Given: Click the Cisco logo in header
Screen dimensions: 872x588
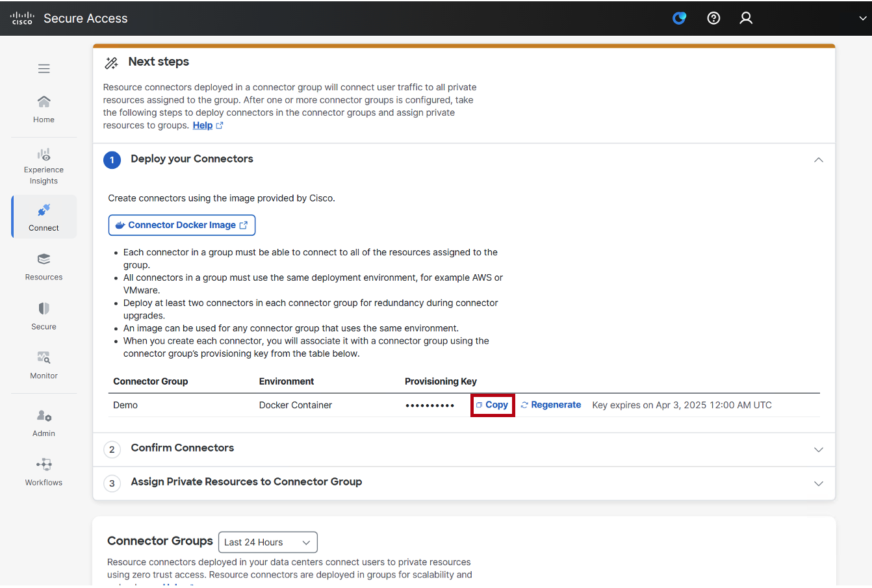Looking at the screenshot, I should tap(22, 18).
